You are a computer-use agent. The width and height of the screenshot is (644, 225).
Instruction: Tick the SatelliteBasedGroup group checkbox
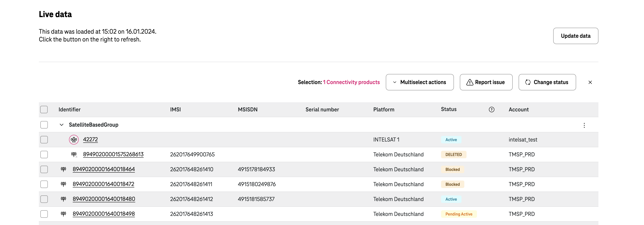click(x=44, y=125)
